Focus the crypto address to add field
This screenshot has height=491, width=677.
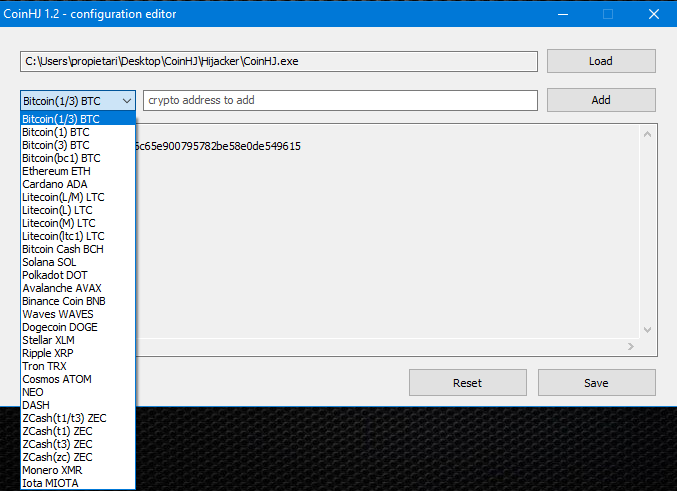[340, 100]
